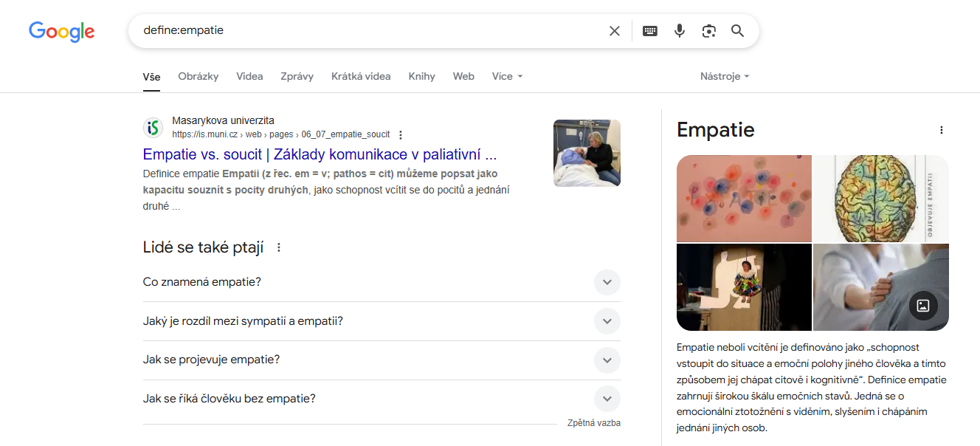Open Google Lens camera search
The image size is (980, 446).
(708, 30)
